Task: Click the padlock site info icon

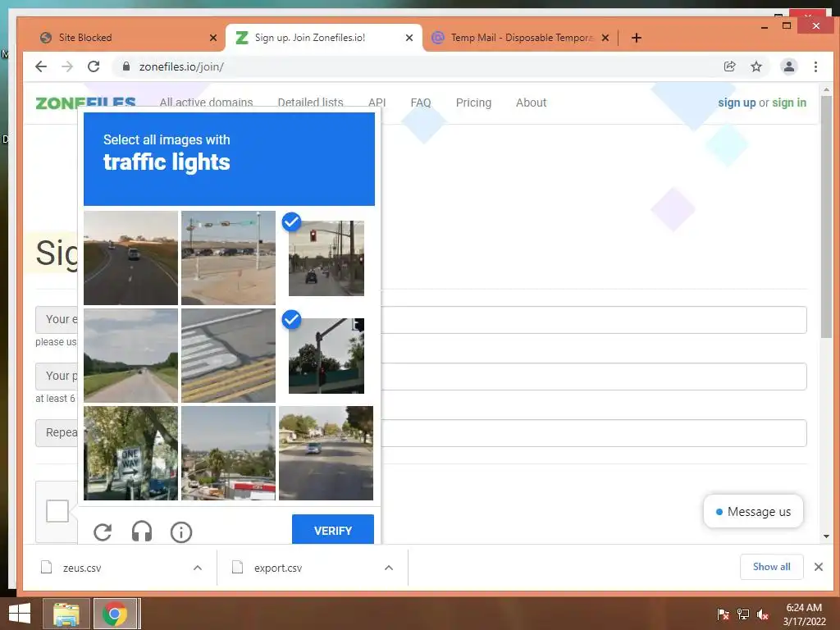Action: click(126, 66)
